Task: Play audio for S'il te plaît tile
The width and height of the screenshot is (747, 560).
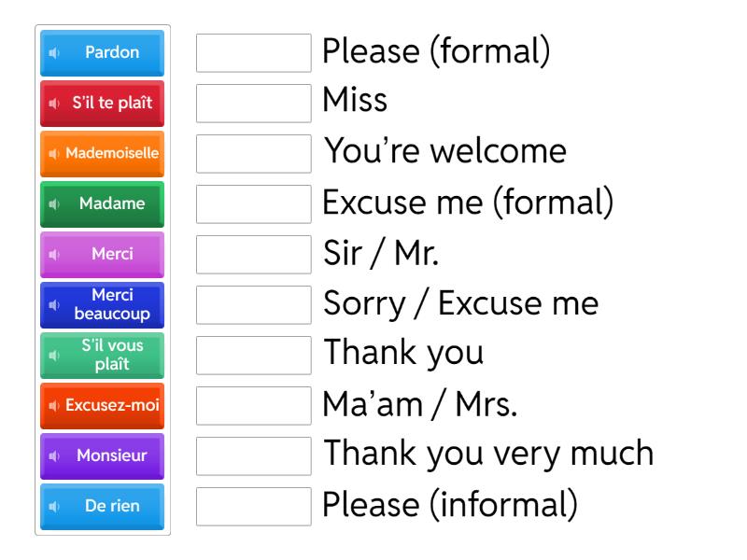Action: [54, 104]
